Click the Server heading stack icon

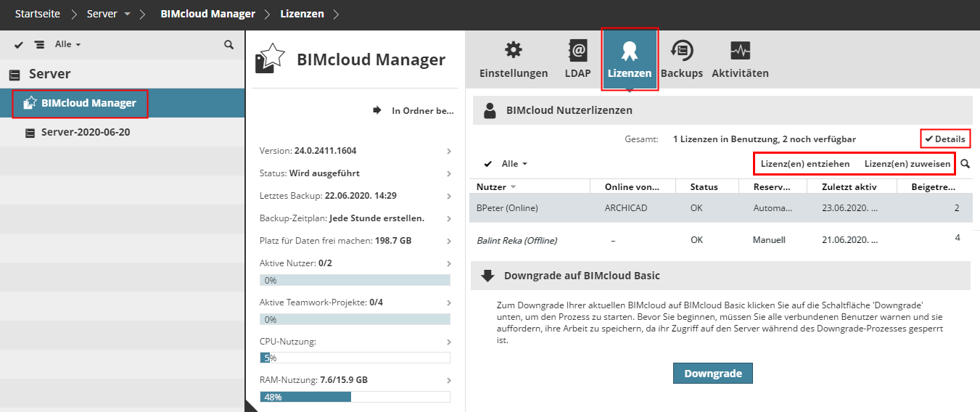click(14, 74)
